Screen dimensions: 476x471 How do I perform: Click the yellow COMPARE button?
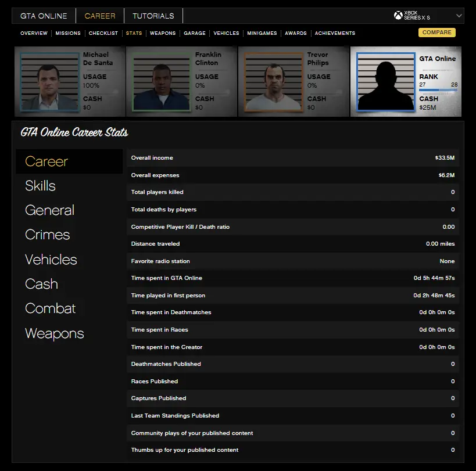point(437,33)
